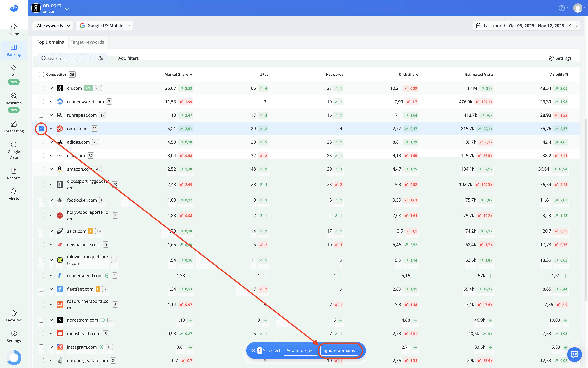Image resolution: width=588 pixels, height=368 pixels.
Task: Check the amazon.com row checkbox
Action: point(41,169)
